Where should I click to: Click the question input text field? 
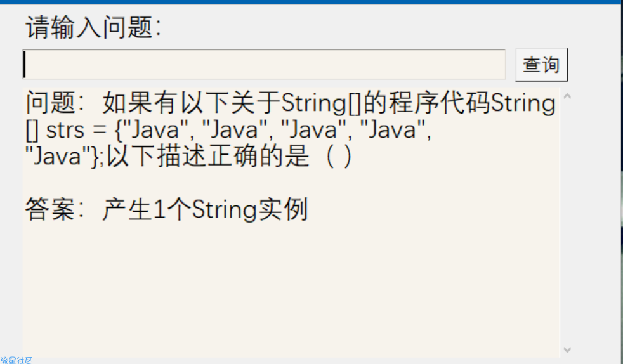tap(264, 64)
